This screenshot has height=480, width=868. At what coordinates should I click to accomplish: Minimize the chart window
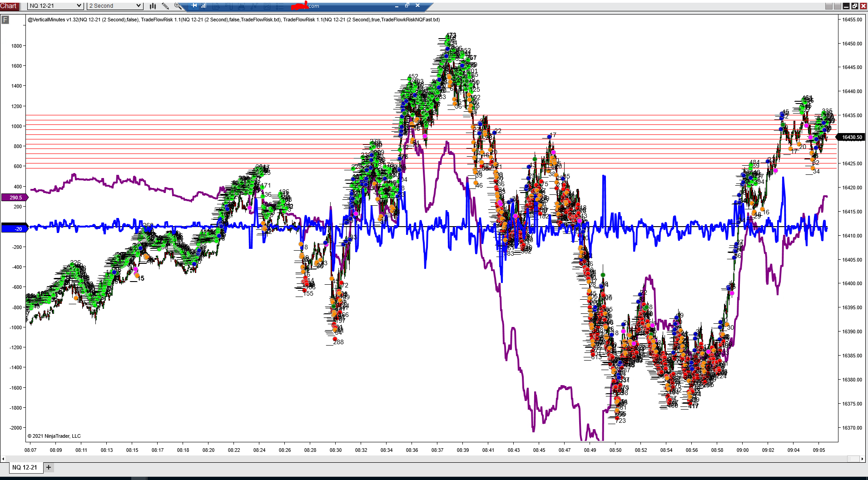(846, 6)
